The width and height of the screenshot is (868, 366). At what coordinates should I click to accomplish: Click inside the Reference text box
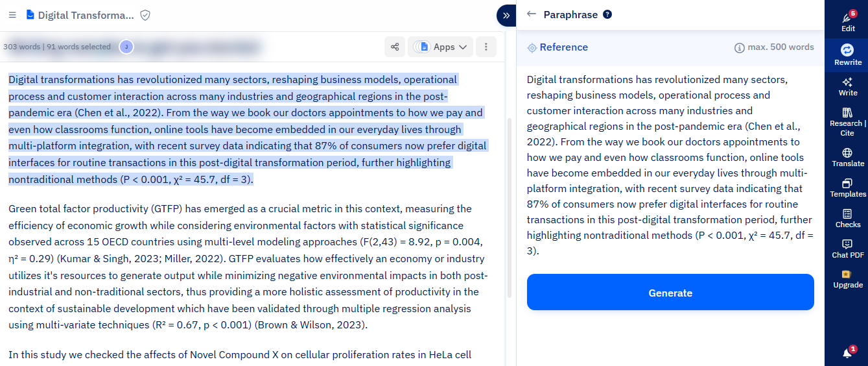tap(670, 164)
